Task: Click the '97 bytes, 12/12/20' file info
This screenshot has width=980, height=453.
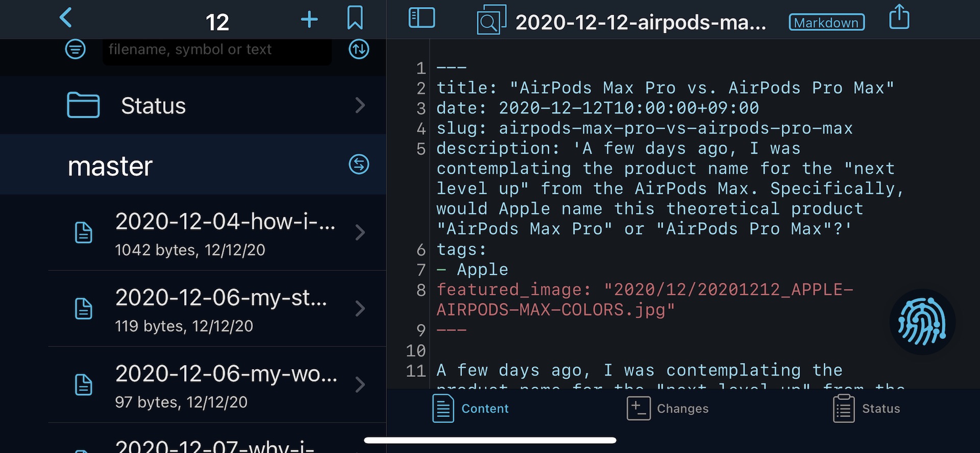Action: pos(181,402)
